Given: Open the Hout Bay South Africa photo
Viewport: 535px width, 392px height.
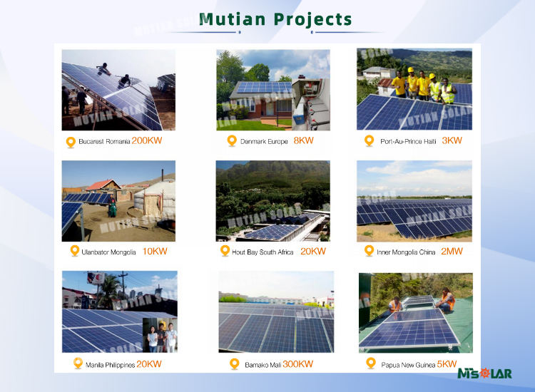Looking at the screenshot, I should pyautogui.click(x=273, y=201).
